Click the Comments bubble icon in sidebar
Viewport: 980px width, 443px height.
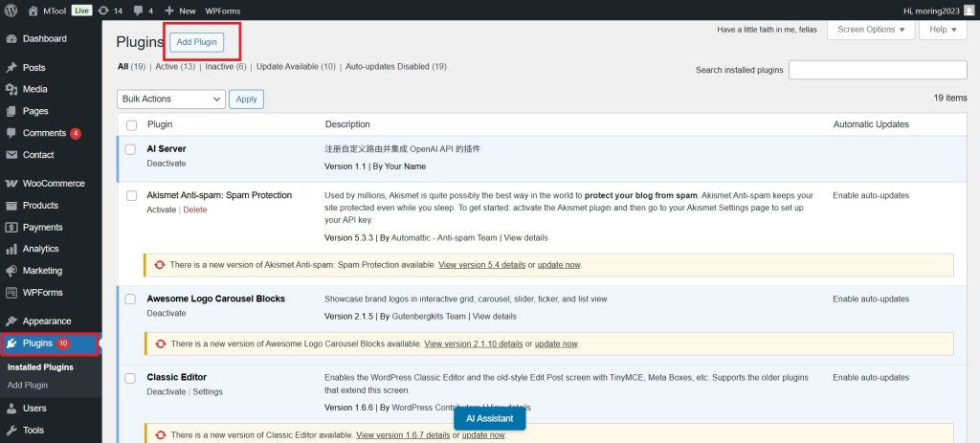[11, 133]
